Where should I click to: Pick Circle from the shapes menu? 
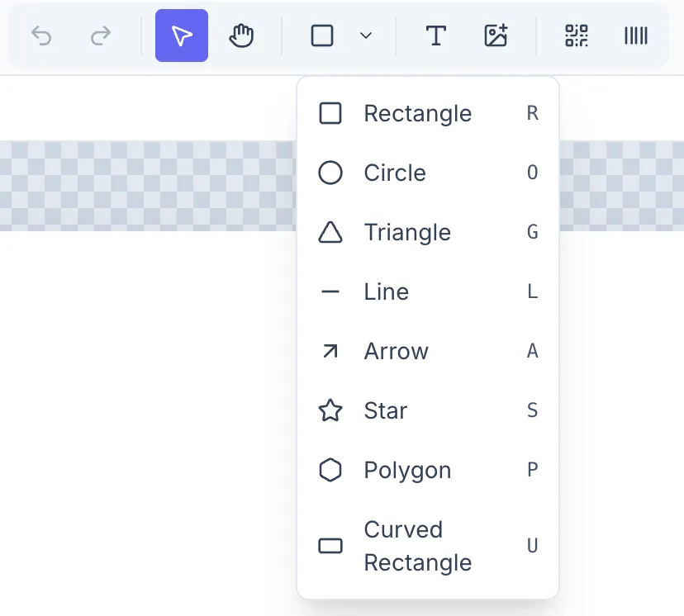pos(428,173)
